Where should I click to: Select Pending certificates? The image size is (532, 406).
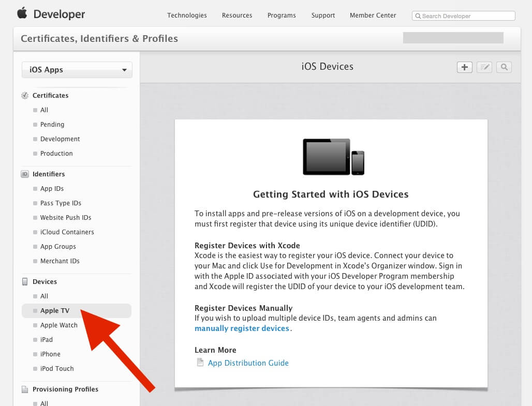click(x=52, y=125)
